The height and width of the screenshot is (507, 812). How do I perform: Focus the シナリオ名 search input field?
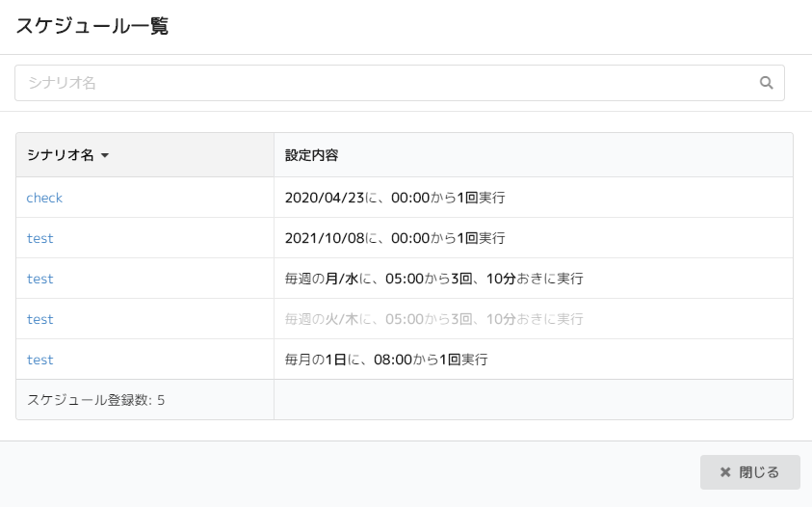pyautogui.click(x=385, y=83)
